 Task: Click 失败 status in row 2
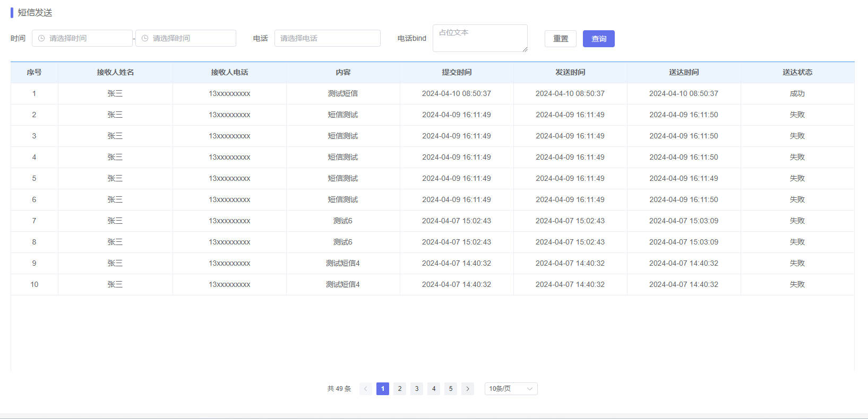(x=797, y=115)
